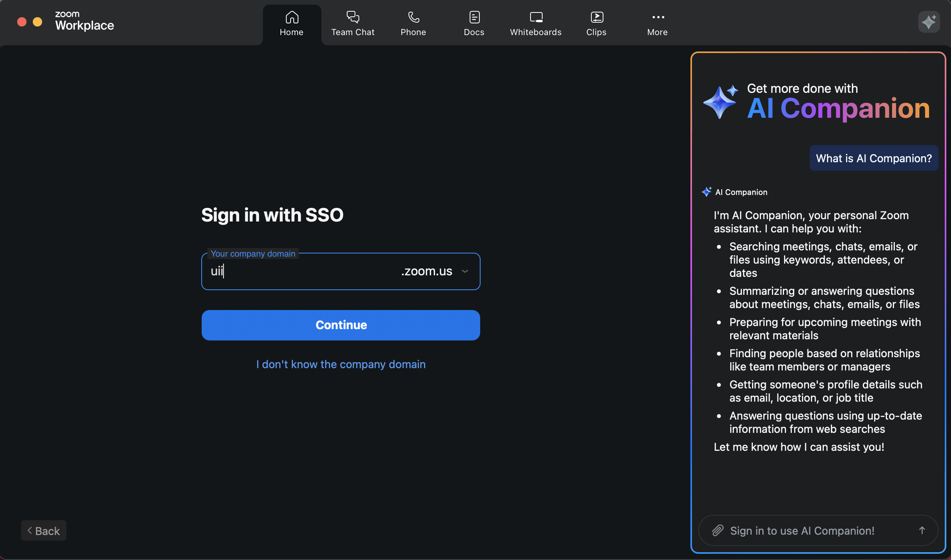
Task: Click "I don't know the company domain" link
Action: coord(341,364)
